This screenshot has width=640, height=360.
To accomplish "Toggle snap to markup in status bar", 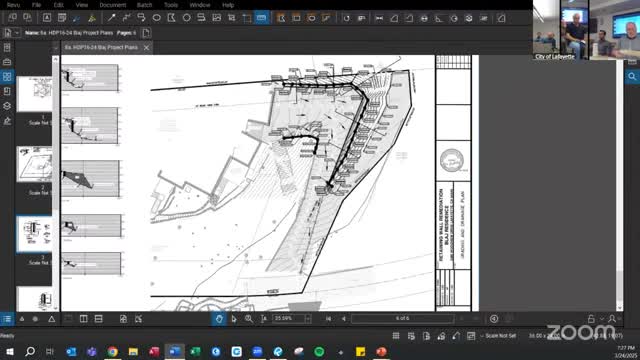I will 441,336.
